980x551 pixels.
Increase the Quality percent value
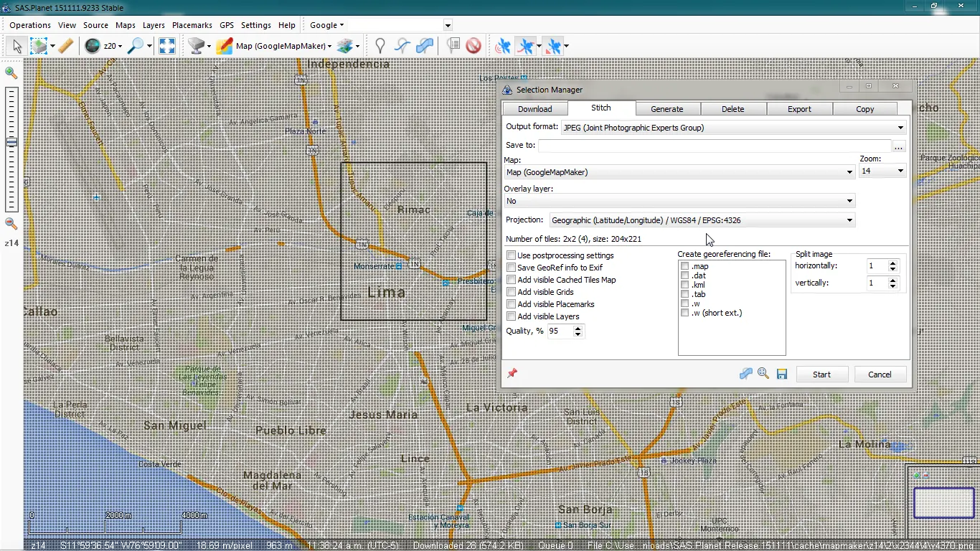578,327
